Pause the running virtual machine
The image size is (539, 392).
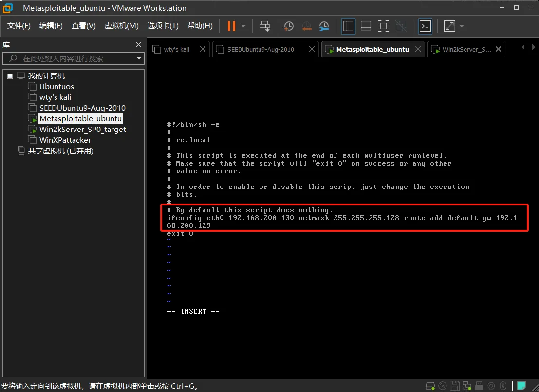[231, 26]
